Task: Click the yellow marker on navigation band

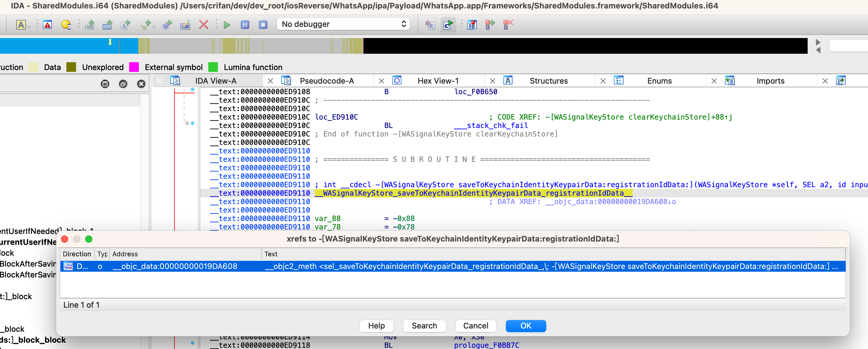Action: pyautogui.click(x=110, y=42)
